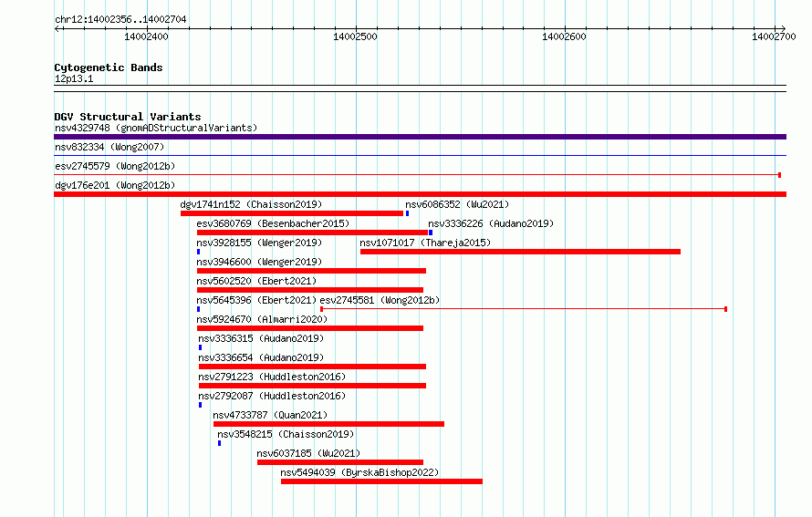
Task: Click blue marker below nsv6086352
Action: (408, 213)
